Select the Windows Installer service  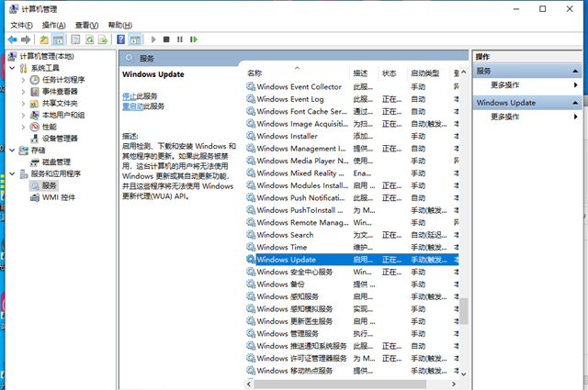pos(352,136)
